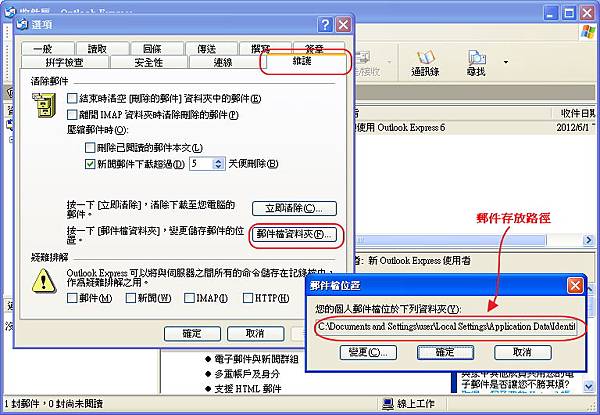
Task: Click 電子郵件與新聞群組 bullet text
Action: click(256, 359)
